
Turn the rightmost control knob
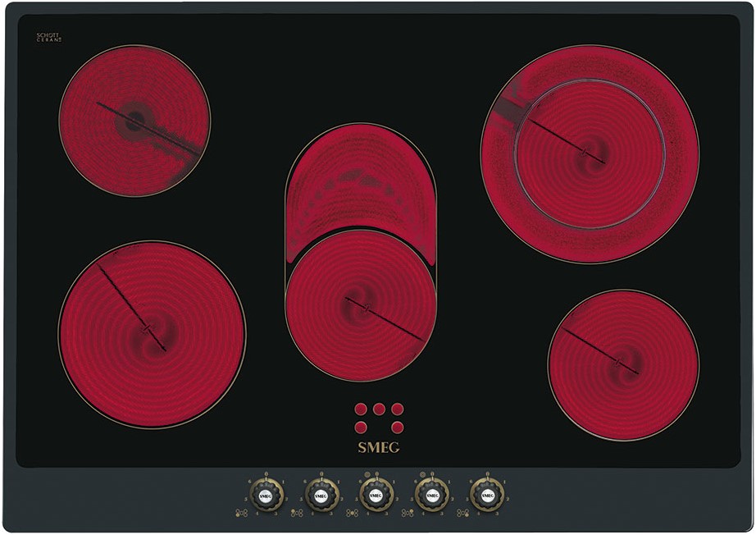488,496
